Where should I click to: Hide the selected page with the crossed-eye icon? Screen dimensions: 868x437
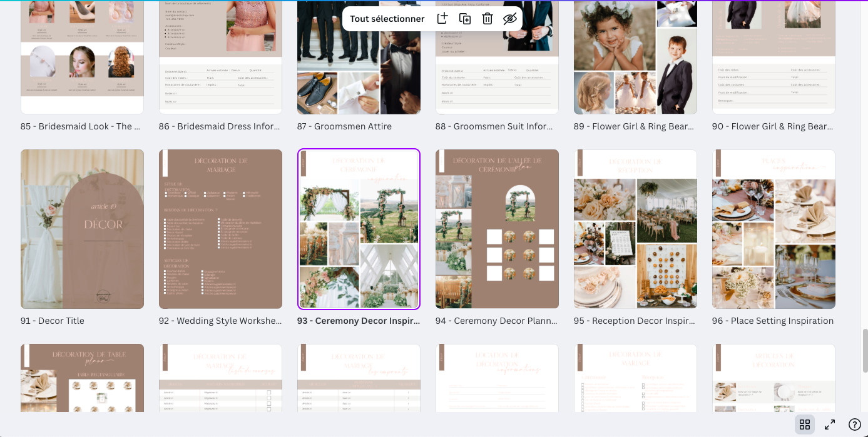510,19
